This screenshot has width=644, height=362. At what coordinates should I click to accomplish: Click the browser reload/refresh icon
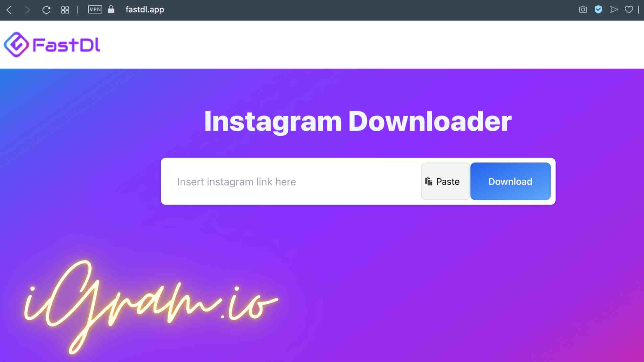[46, 10]
